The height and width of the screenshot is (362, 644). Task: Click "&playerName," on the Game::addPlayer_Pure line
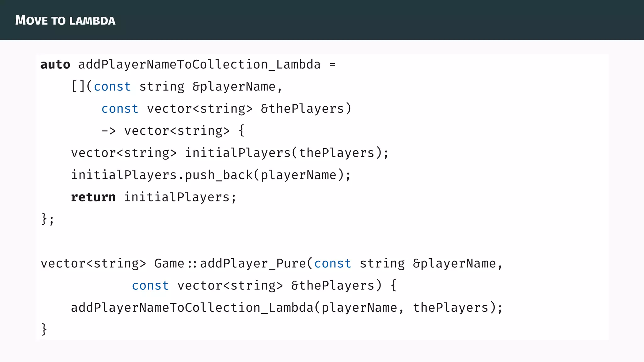tap(458, 264)
